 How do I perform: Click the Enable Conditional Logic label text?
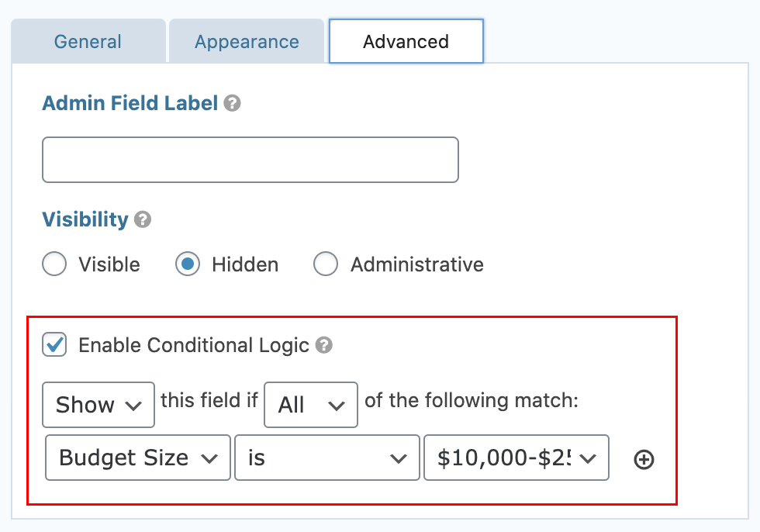tap(194, 345)
